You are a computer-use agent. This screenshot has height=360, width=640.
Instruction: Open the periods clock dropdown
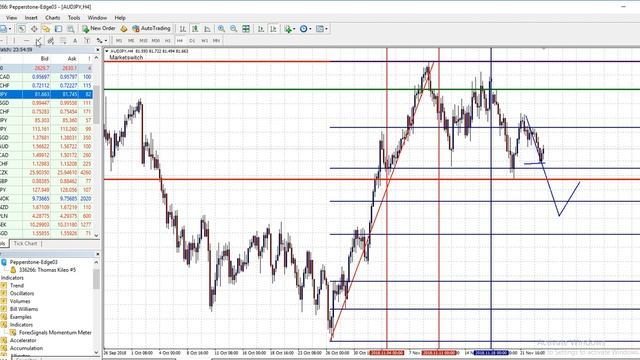pos(305,29)
